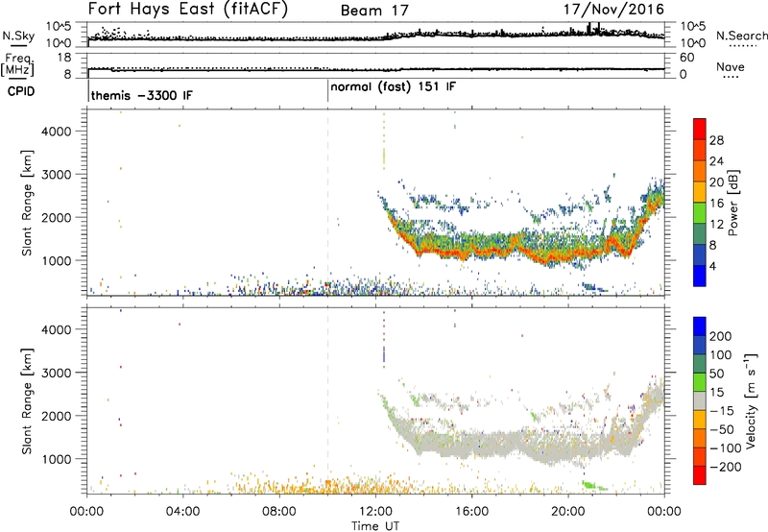768x532 pixels.
Task: Click the 'Velocity [m s-1]' color bar title
Action: (x=751, y=400)
